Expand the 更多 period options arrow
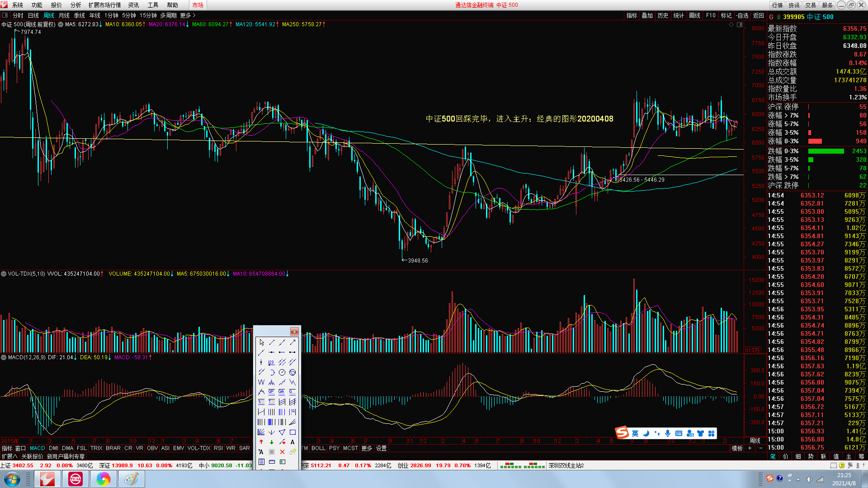 coord(194,15)
